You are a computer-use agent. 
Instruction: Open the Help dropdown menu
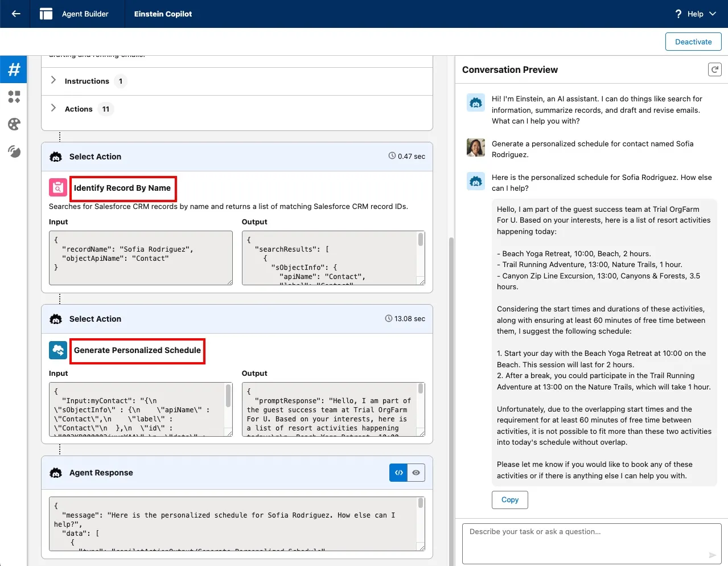tap(696, 14)
